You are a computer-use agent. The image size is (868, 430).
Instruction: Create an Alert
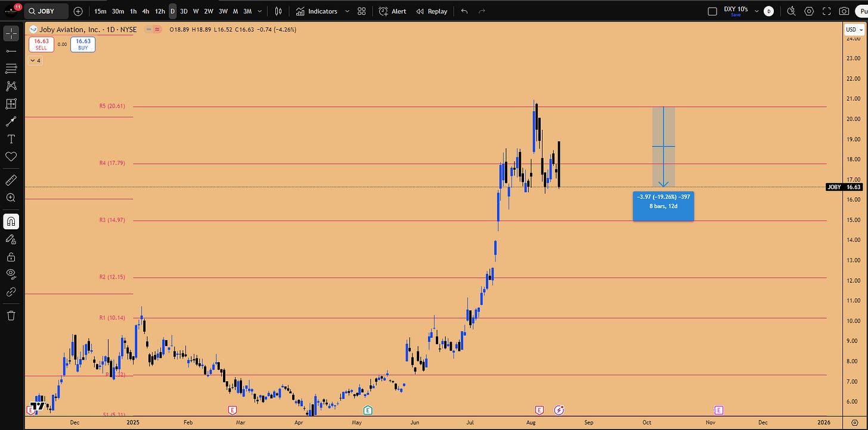(x=393, y=11)
